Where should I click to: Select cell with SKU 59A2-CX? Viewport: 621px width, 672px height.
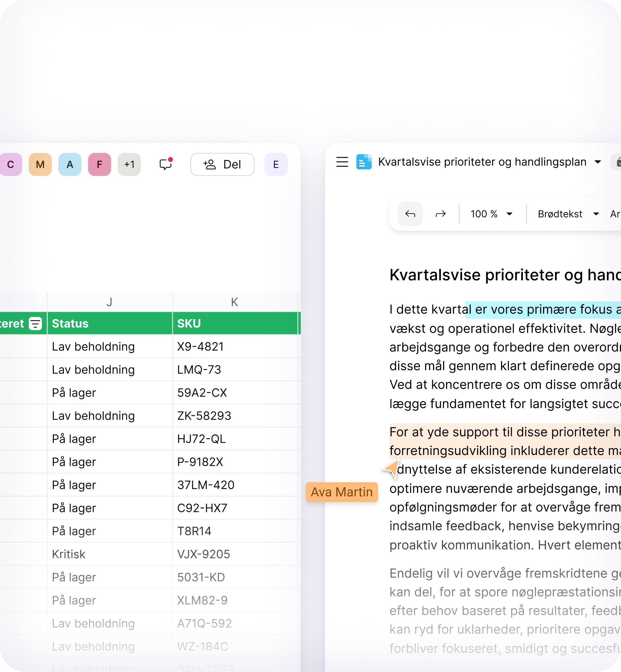235,393
